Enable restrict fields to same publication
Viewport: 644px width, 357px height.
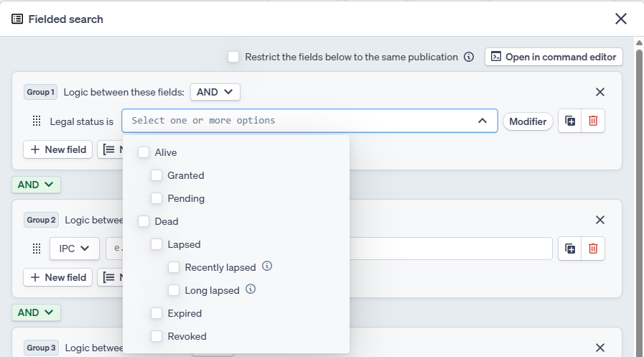coord(233,57)
